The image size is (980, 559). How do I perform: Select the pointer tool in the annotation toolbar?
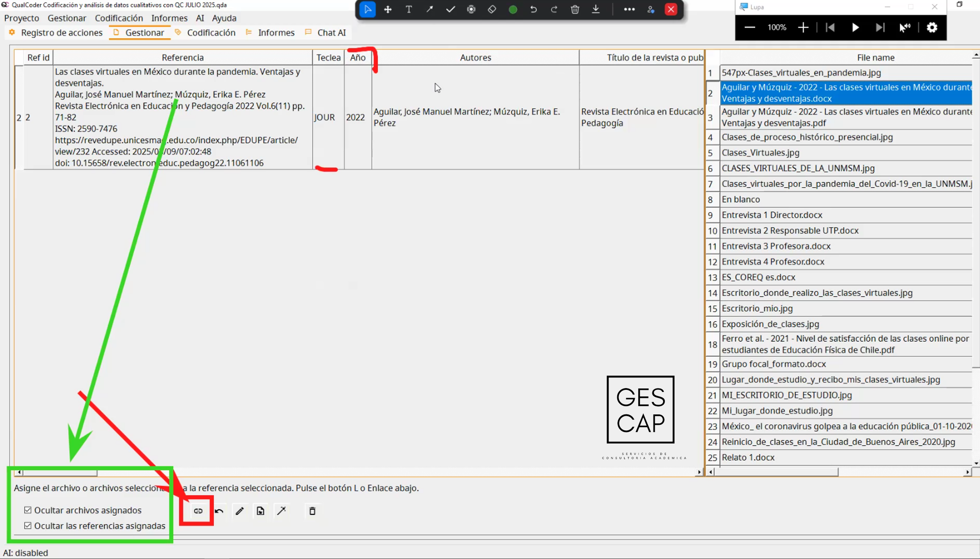pos(367,9)
